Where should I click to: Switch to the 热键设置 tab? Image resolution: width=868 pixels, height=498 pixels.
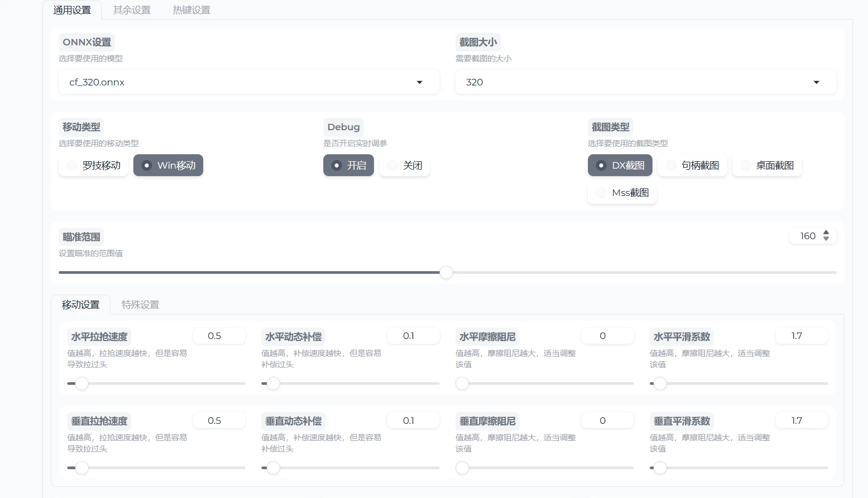(190, 9)
